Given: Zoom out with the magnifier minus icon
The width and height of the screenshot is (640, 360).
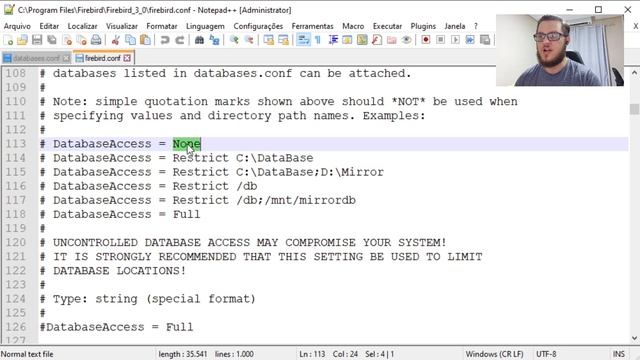Looking at the screenshot, I should coord(249,40).
